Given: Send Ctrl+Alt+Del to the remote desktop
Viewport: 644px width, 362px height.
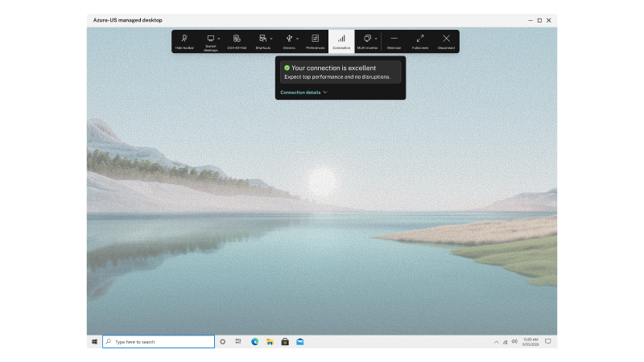Looking at the screenshot, I should [237, 41].
